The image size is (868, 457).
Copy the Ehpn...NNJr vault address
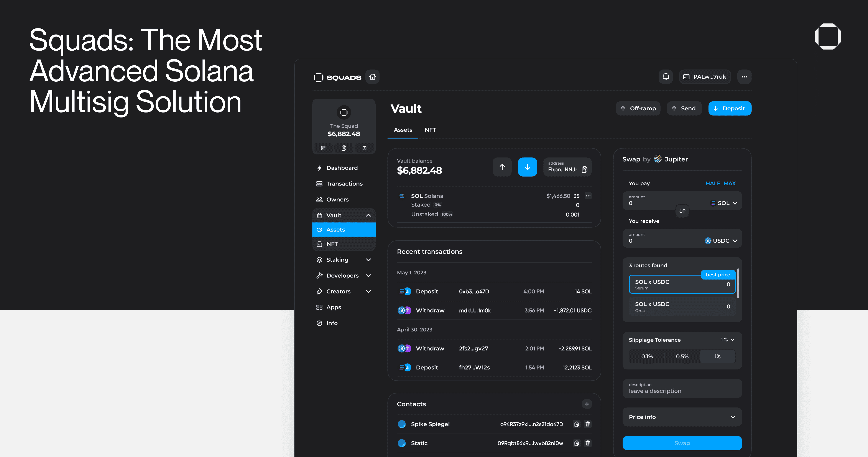(585, 169)
